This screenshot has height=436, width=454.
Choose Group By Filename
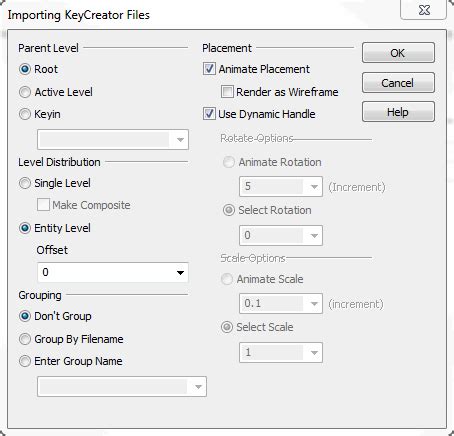point(25,339)
